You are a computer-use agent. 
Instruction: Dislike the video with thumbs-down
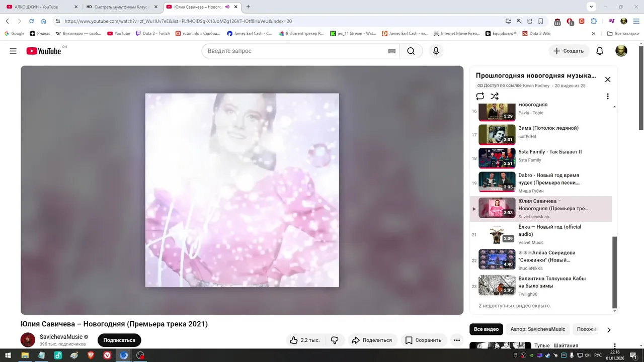click(335, 340)
